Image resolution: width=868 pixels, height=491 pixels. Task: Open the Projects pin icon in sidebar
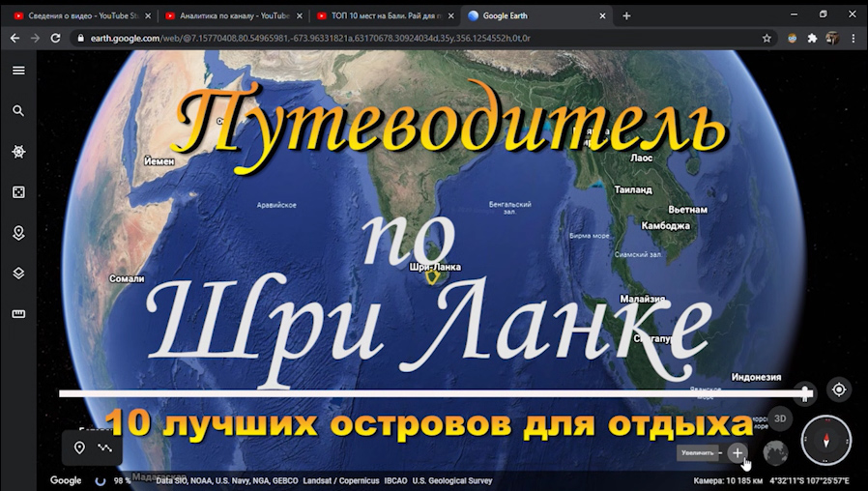point(18,233)
